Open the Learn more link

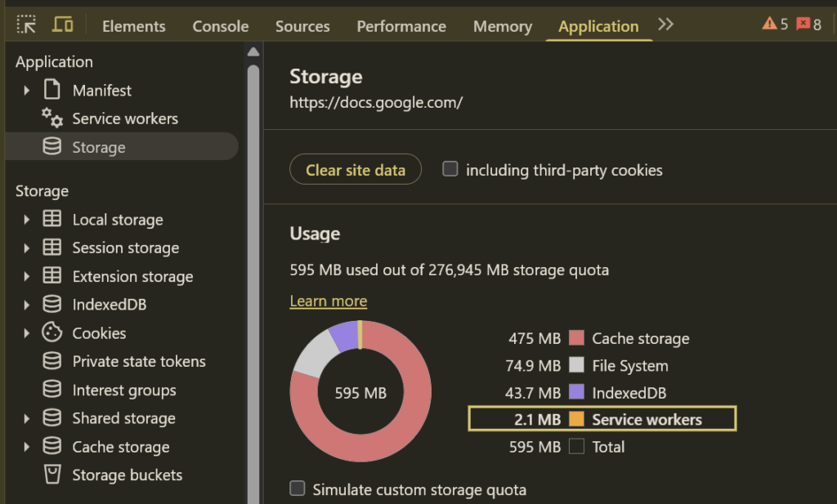click(328, 301)
